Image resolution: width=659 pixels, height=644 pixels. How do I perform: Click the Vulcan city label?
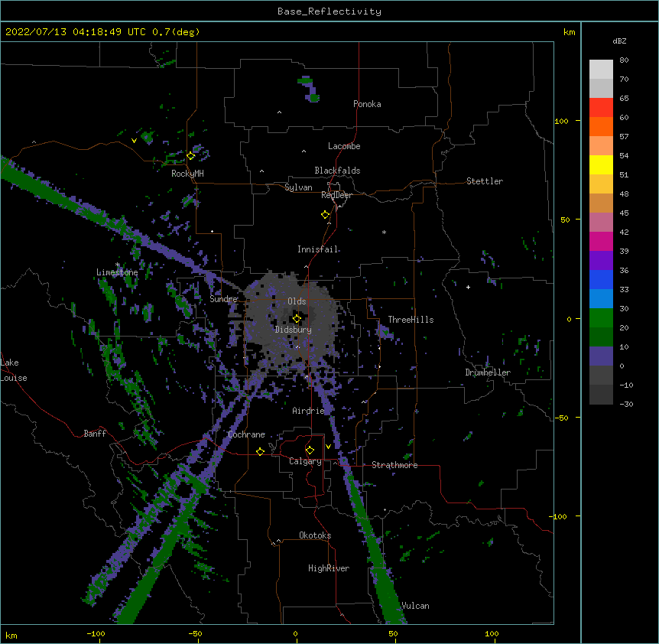pyautogui.click(x=415, y=606)
